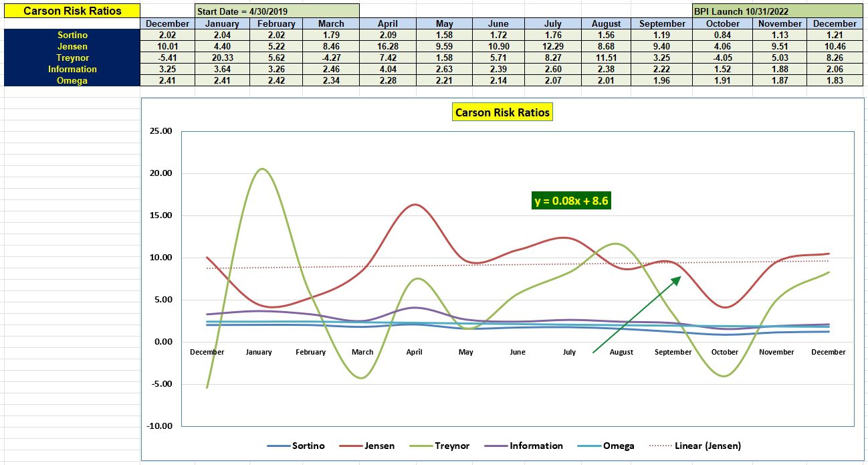Click the April label on chart axis
This screenshot has height=465, width=868.
tap(414, 352)
